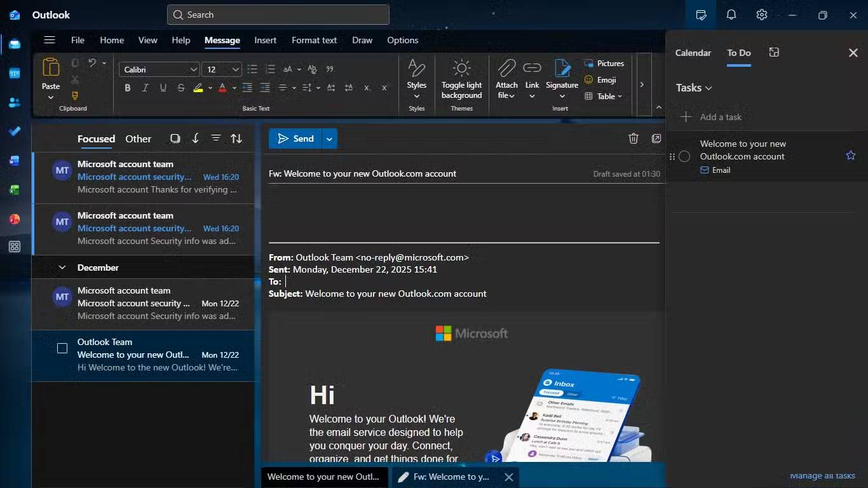The height and width of the screenshot is (488, 868).
Task: Click the Signature icon in ribbon
Action: coord(562,69)
